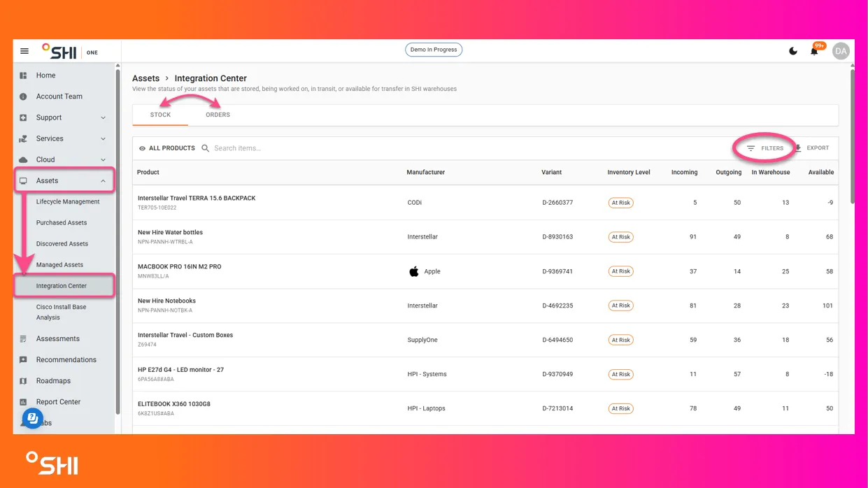
Task: Expand the Support menu chevron
Action: tap(103, 117)
